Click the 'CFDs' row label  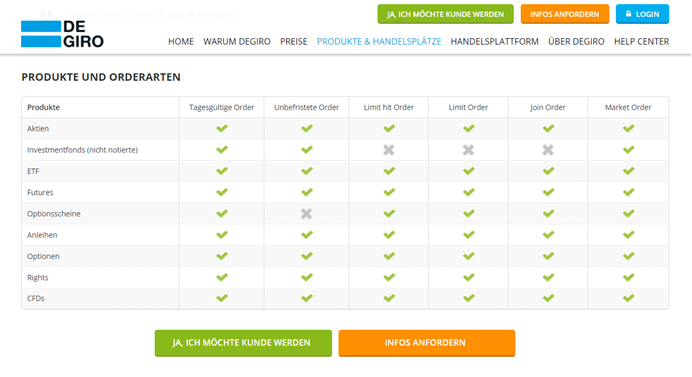36,298
